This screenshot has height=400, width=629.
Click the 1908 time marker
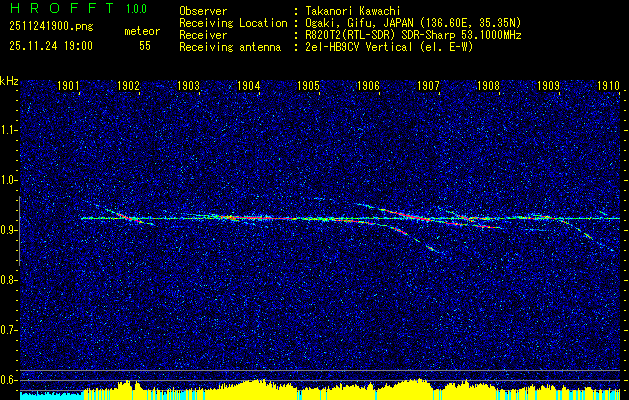tap(489, 85)
